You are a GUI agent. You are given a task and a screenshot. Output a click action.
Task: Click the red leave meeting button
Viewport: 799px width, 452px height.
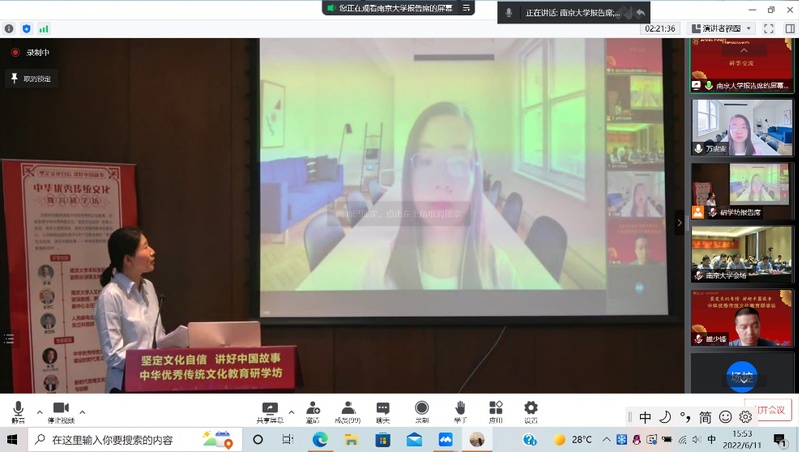point(771,410)
